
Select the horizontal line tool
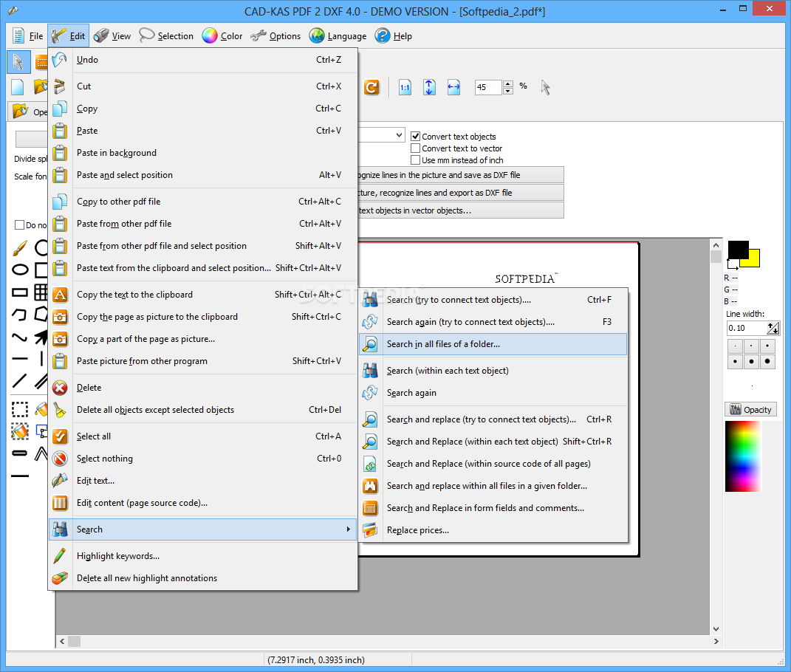tap(20, 359)
